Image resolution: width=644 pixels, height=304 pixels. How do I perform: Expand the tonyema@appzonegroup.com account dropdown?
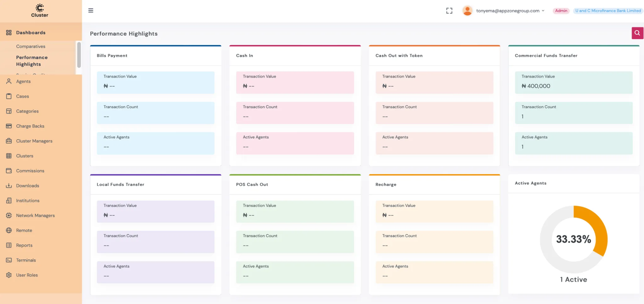(x=542, y=10)
